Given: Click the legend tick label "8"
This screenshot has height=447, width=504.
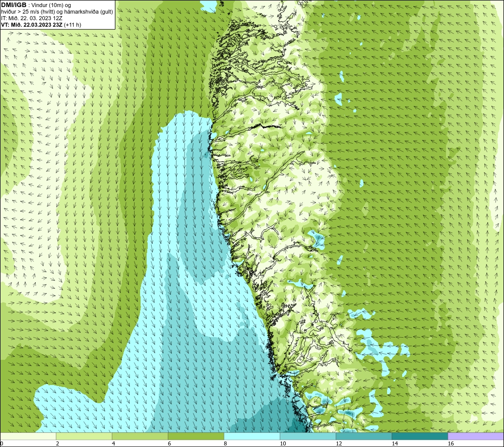Looking at the screenshot, I should [225, 444].
